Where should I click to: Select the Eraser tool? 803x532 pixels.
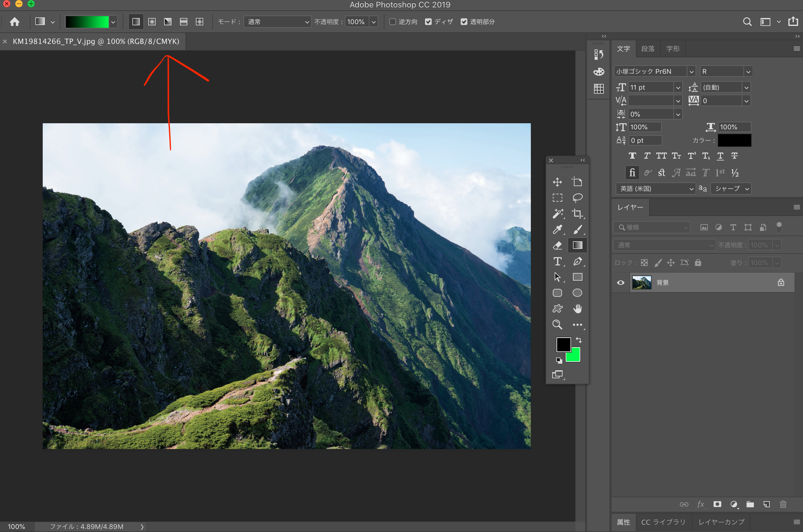(557, 245)
